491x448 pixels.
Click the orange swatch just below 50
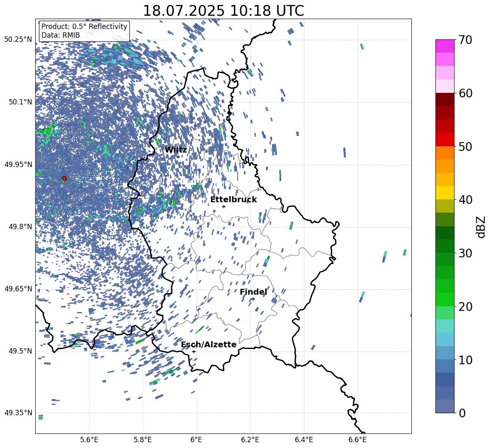pos(445,153)
